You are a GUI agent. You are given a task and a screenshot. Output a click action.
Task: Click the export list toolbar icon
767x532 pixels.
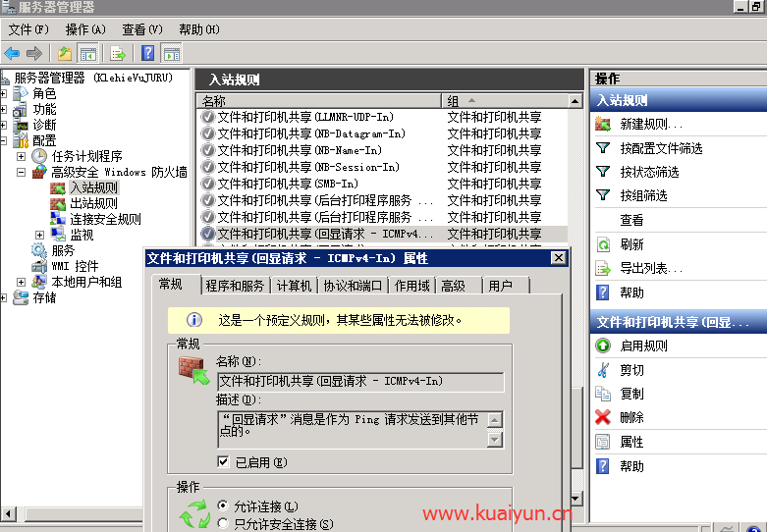tap(118, 53)
